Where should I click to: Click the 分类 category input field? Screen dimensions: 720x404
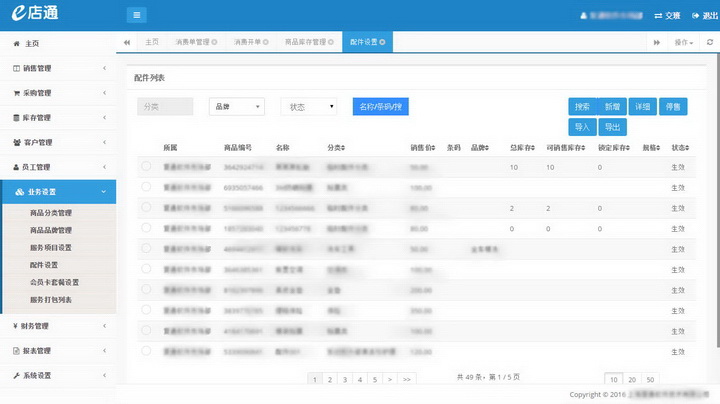coord(165,107)
